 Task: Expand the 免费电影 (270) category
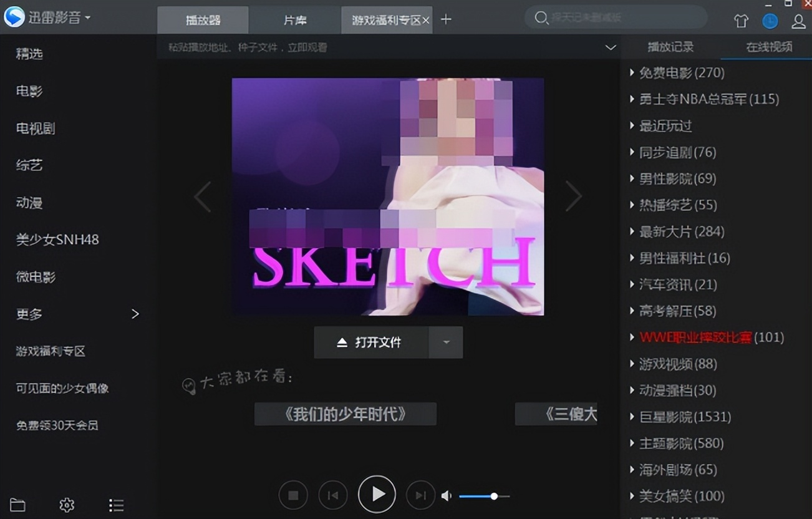click(681, 72)
